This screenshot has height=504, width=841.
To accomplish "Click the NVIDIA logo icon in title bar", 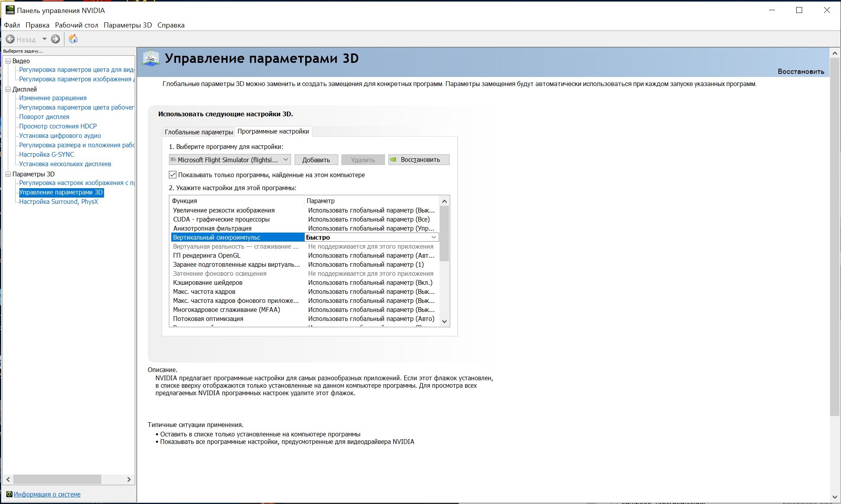I will click(x=9, y=10).
